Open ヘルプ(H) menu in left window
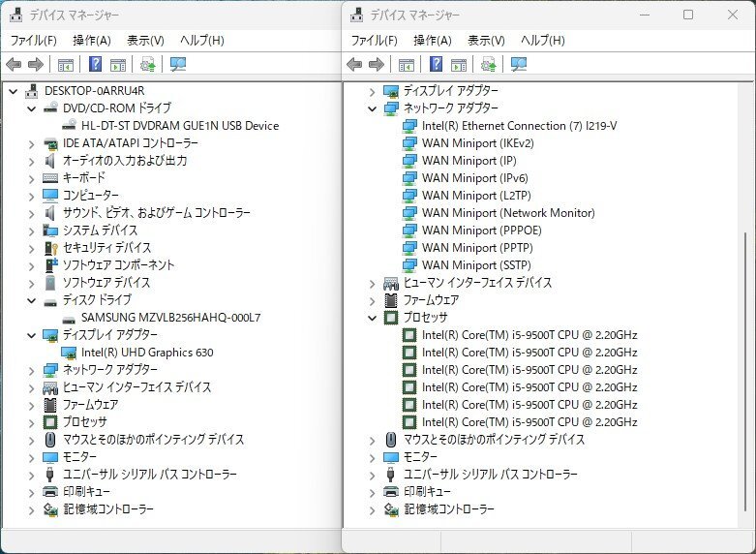 202,40
